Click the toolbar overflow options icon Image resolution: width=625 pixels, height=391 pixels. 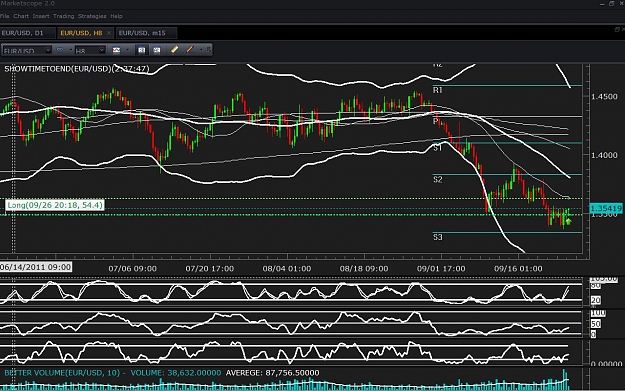click(x=208, y=49)
